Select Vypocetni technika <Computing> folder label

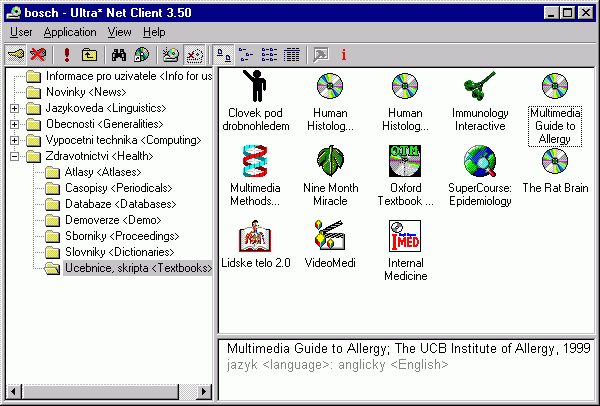(123, 140)
